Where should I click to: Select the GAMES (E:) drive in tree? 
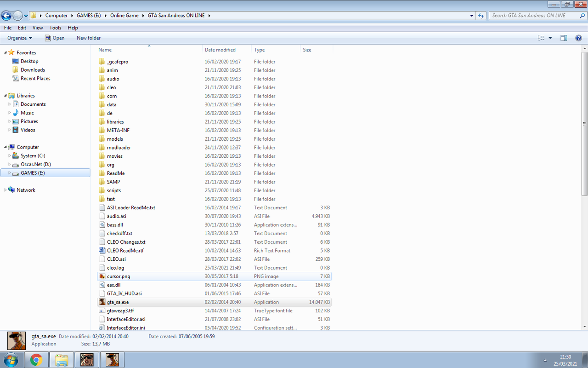pyautogui.click(x=45, y=173)
